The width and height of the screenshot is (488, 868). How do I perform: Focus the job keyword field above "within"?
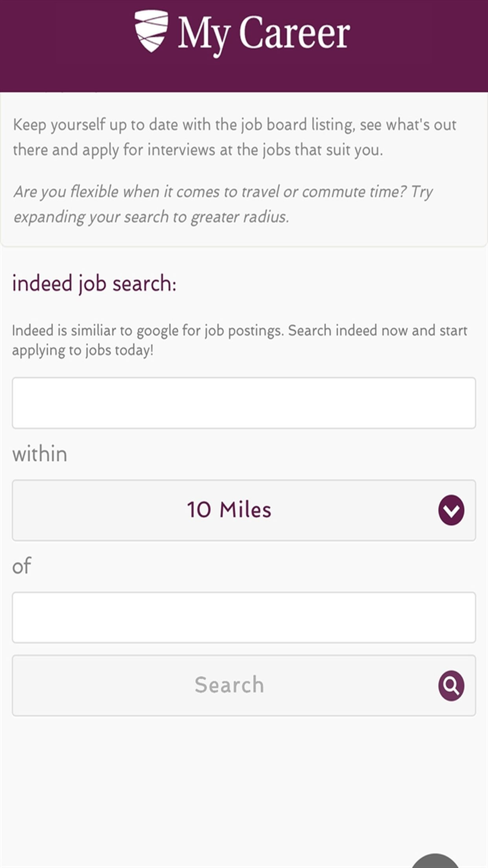click(244, 403)
